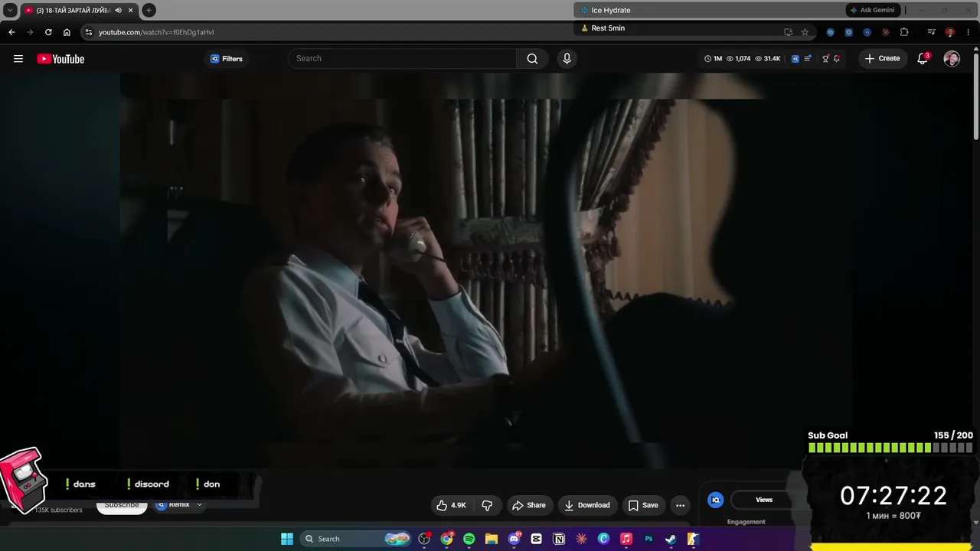The image size is (980, 551).
Task: Open File Explorer from the taskbar
Action: (492, 539)
